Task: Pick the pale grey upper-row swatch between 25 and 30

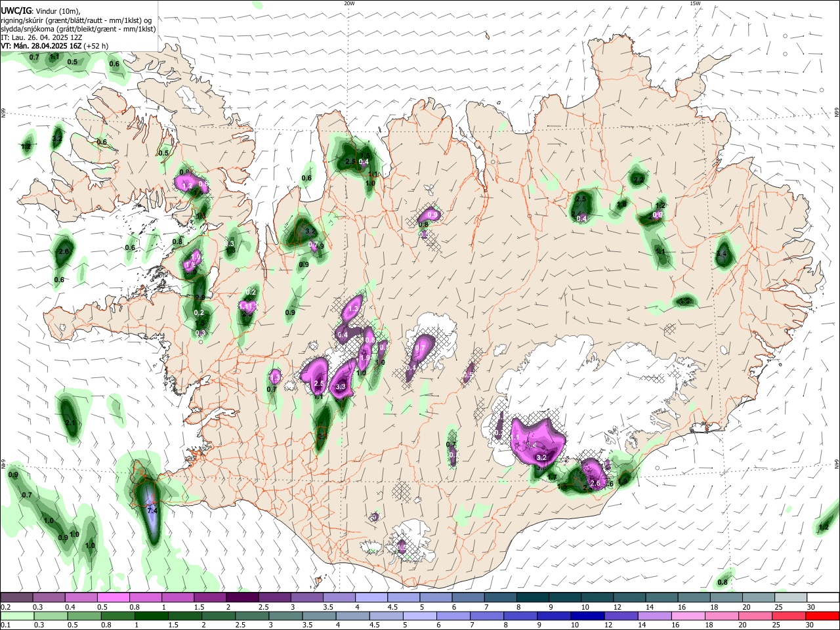Action: pos(791,598)
